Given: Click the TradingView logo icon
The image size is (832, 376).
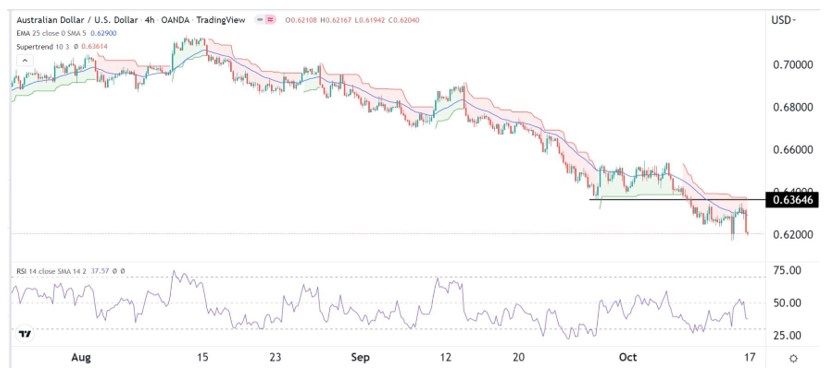Looking at the screenshot, I should (x=24, y=335).
